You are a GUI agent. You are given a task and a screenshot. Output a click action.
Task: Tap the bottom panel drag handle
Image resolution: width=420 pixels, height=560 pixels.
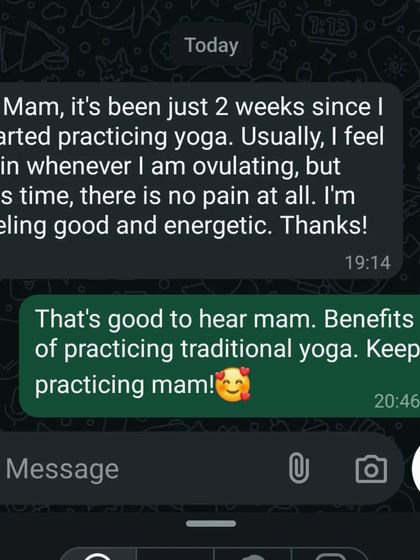coord(211,524)
